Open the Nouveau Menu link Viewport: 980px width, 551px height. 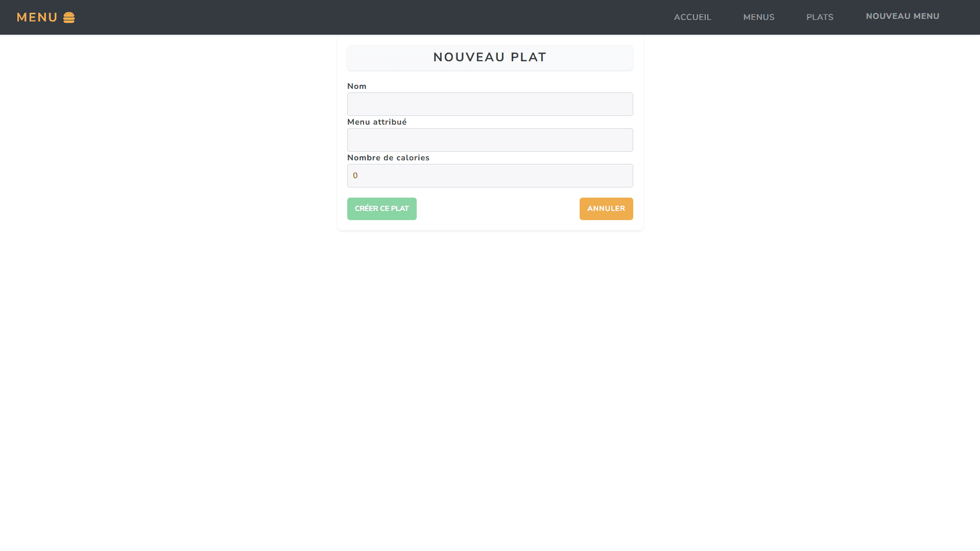click(902, 16)
